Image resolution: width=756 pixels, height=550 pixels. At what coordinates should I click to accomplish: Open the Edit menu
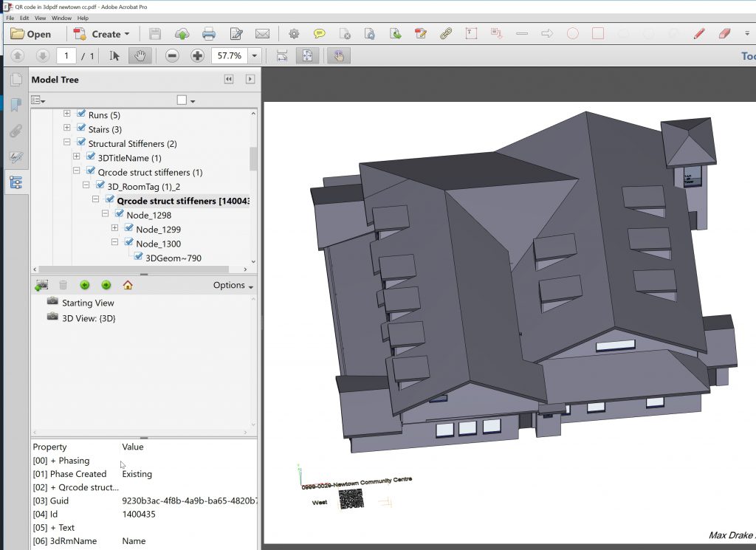pos(25,18)
